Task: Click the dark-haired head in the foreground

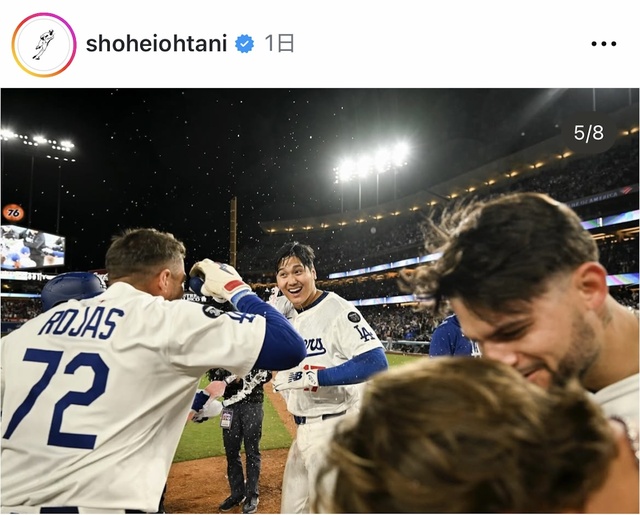Action: point(469,439)
